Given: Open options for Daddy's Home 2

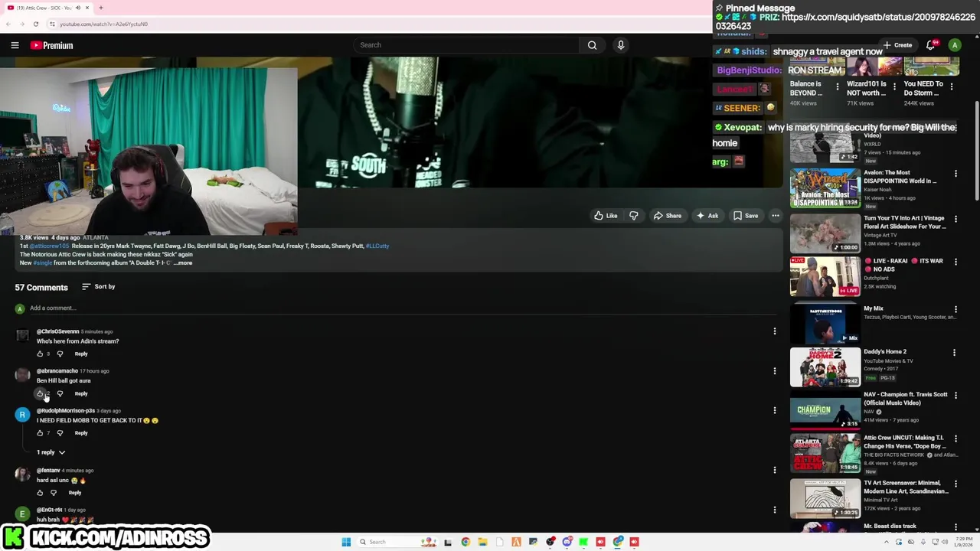Looking at the screenshot, I should [955, 353].
